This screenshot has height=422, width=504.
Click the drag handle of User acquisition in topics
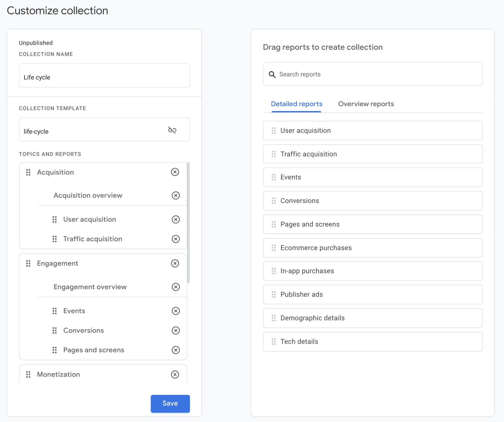pyautogui.click(x=55, y=219)
